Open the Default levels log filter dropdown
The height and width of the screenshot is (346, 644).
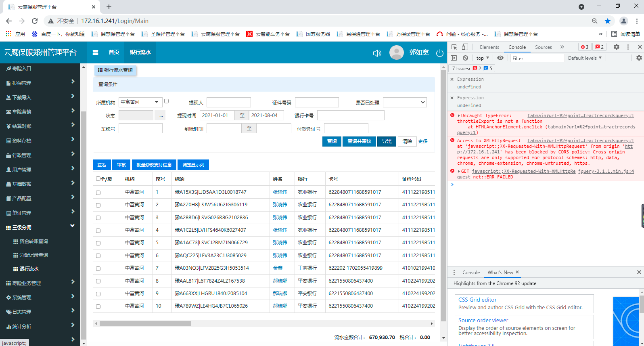click(585, 58)
